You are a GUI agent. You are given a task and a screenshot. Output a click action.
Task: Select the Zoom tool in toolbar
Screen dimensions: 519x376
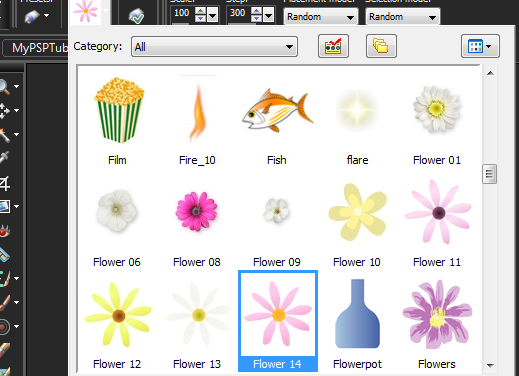pos(4,87)
